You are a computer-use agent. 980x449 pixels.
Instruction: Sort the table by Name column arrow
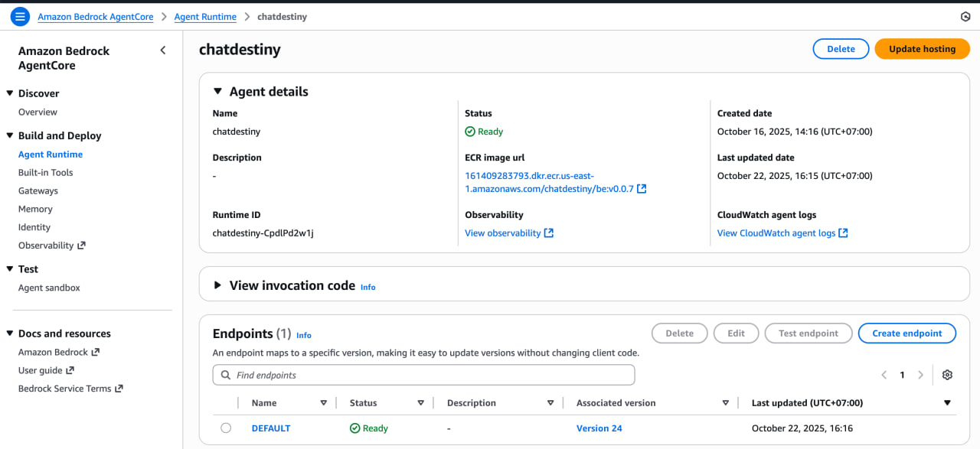[323, 403]
